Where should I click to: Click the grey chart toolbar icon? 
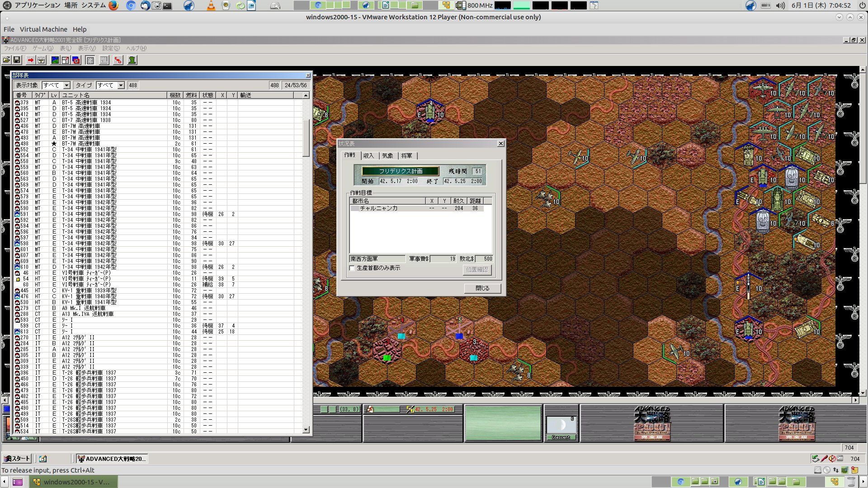tap(104, 60)
